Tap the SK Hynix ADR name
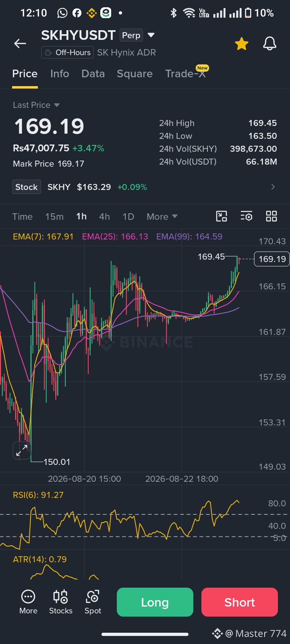Viewport: 290px width, 644px height. click(126, 53)
